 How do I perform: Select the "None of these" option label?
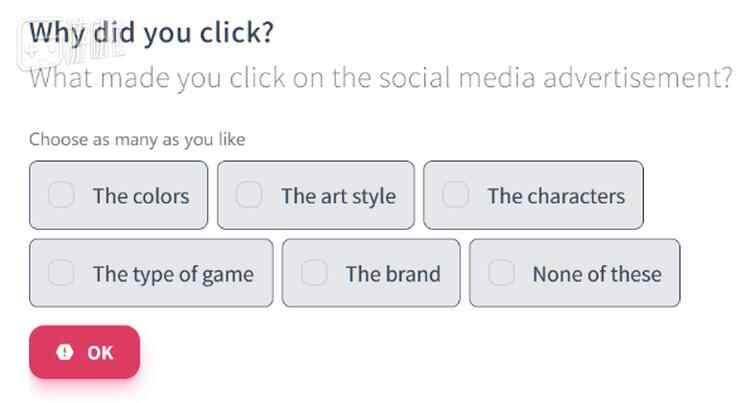(x=597, y=274)
